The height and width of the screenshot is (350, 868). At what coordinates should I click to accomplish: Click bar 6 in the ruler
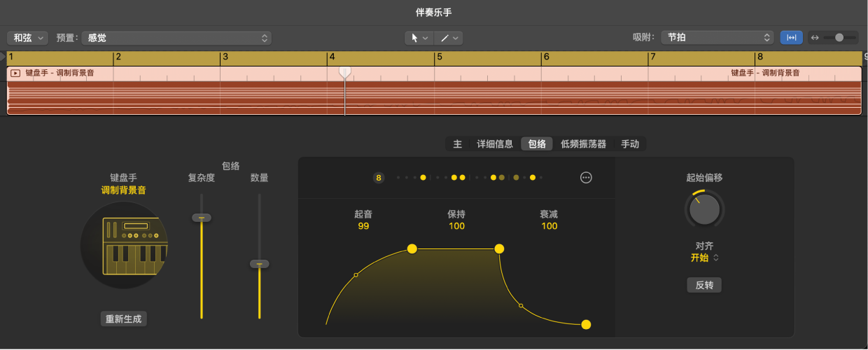(x=546, y=57)
